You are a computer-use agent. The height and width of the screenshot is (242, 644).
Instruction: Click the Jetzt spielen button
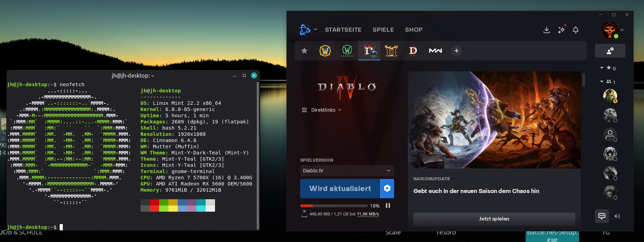click(x=494, y=219)
